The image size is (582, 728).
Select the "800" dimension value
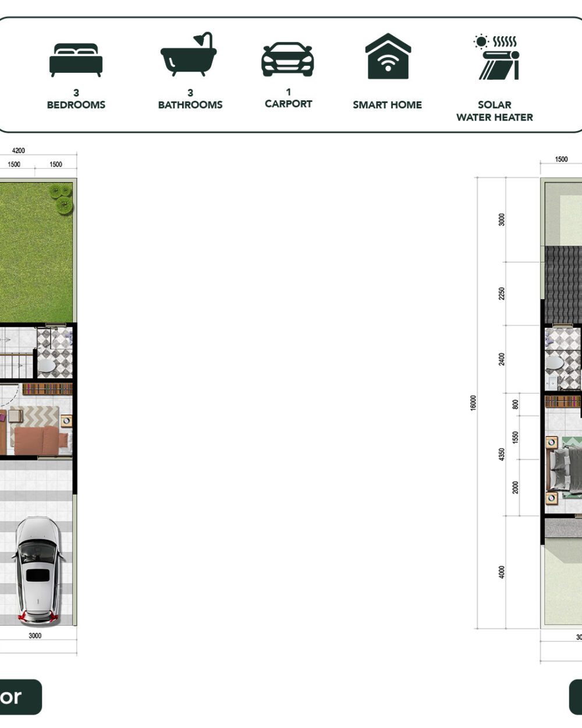(516, 404)
